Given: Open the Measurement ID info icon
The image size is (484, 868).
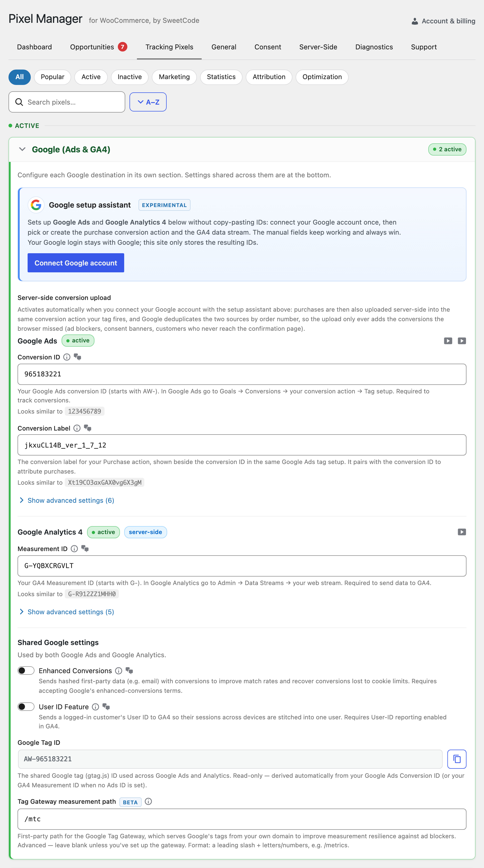Looking at the screenshot, I should point(74,549).
